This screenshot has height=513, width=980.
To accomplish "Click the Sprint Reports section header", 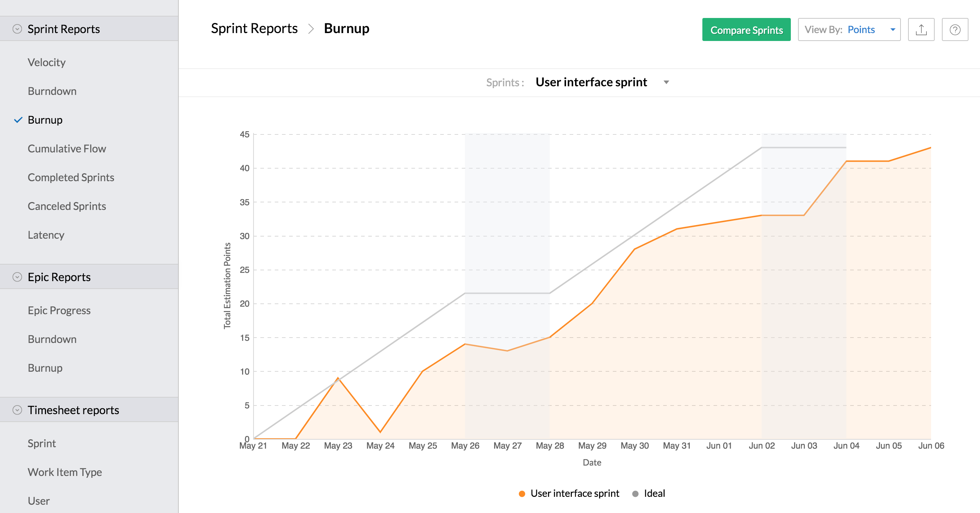I will point(89,29).
